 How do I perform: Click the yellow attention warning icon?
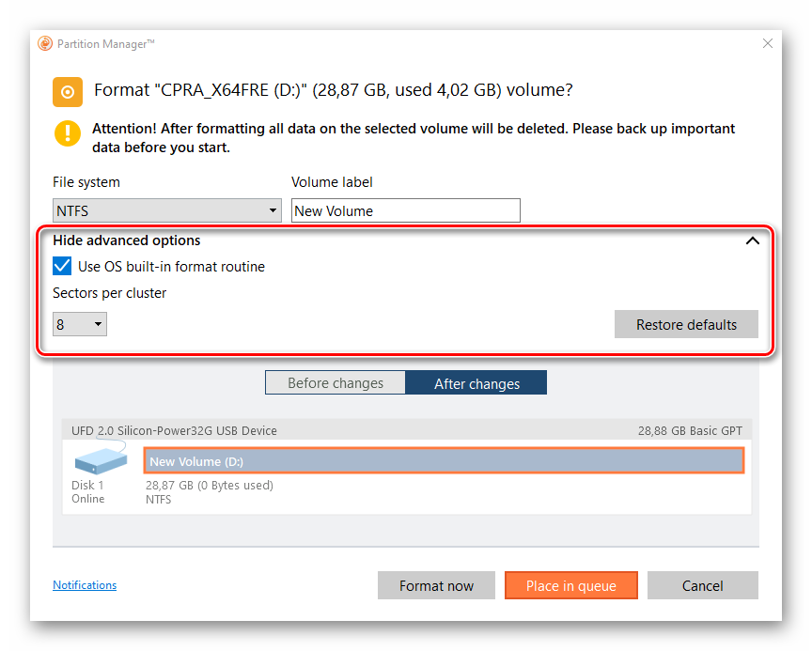67,133
